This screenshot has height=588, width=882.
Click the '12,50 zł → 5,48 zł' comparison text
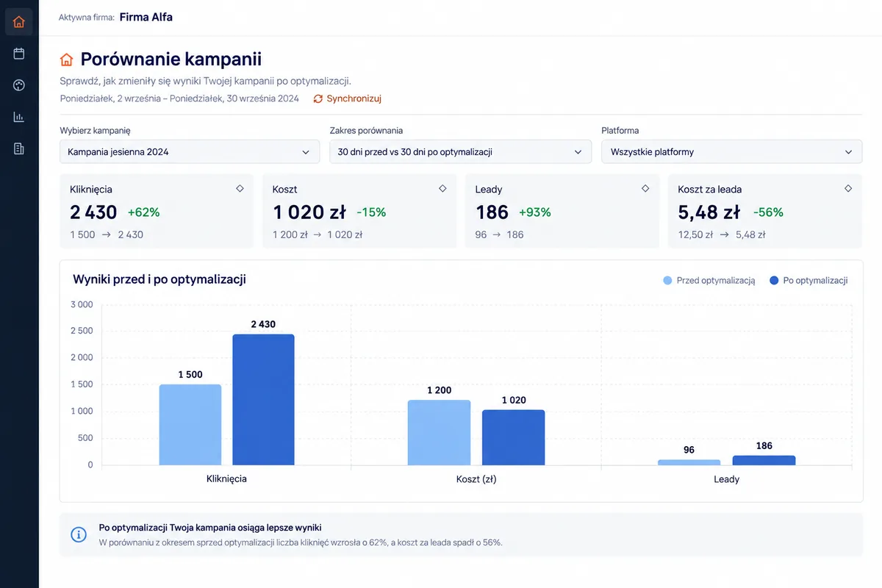click(722, 235)
